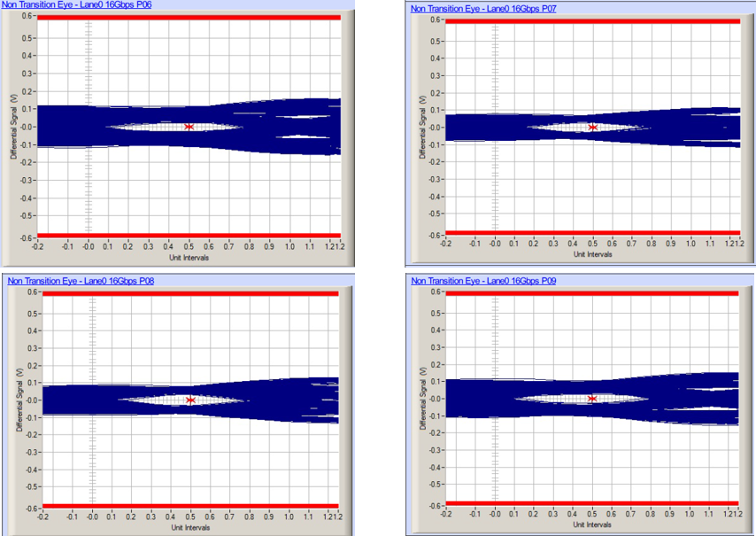Select the red eye-center marker in plot P08
This screenshot has width=756, height=536.
click(x=189, y=400)
